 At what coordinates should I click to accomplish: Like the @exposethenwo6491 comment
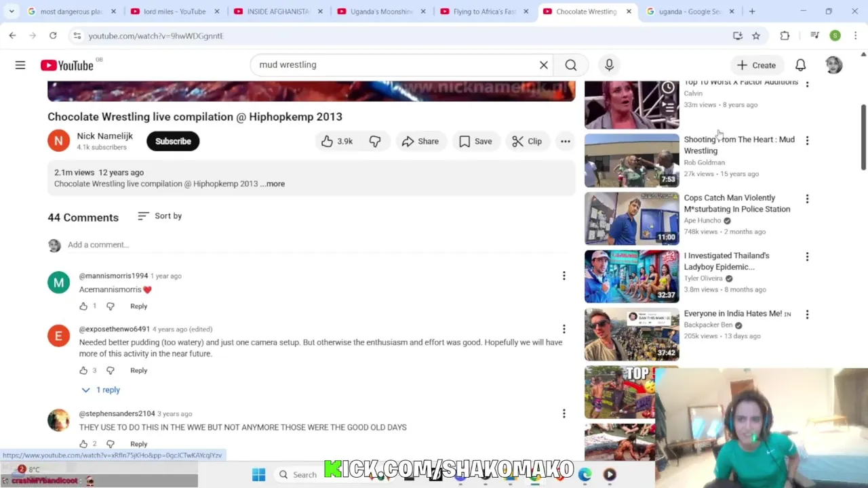(83, 370)
